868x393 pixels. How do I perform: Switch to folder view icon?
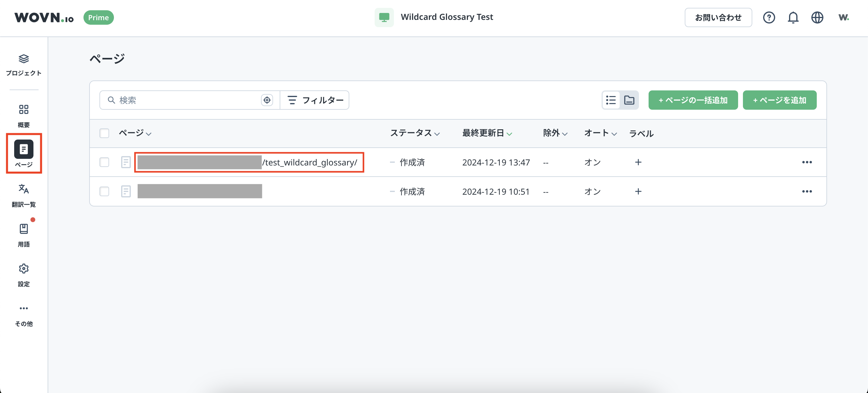pos(629,100)
